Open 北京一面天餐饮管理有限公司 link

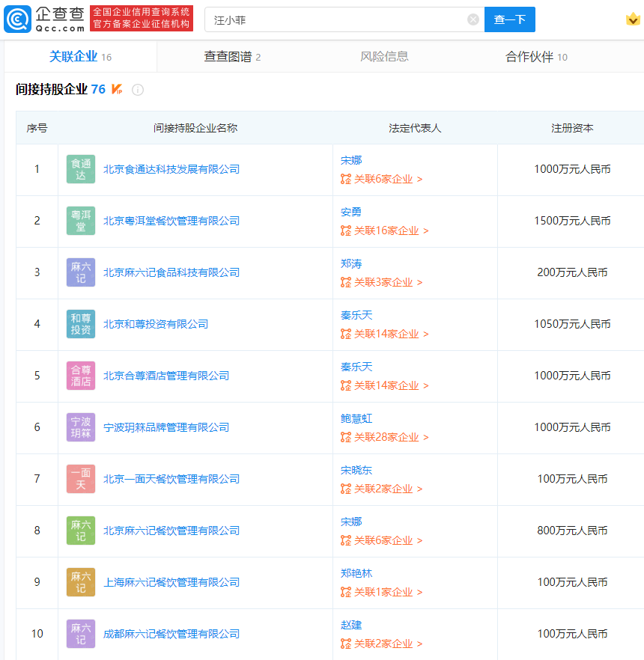pyautogui.click(x=171, y=479)
